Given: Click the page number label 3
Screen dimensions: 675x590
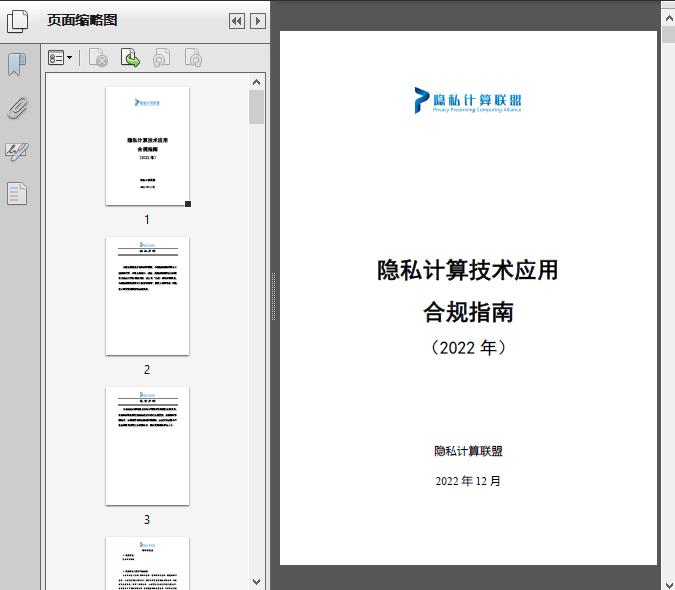Looking at the screenshot, I should coord(147,519).
